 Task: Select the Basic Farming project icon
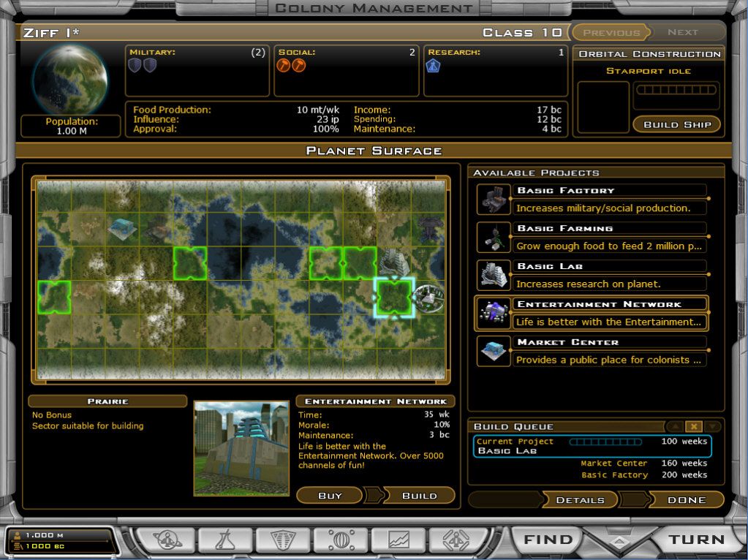pos(493,236)
